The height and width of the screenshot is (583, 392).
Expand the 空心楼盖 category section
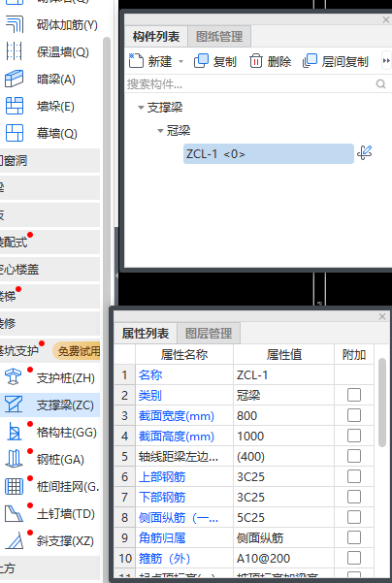[49, 270]
